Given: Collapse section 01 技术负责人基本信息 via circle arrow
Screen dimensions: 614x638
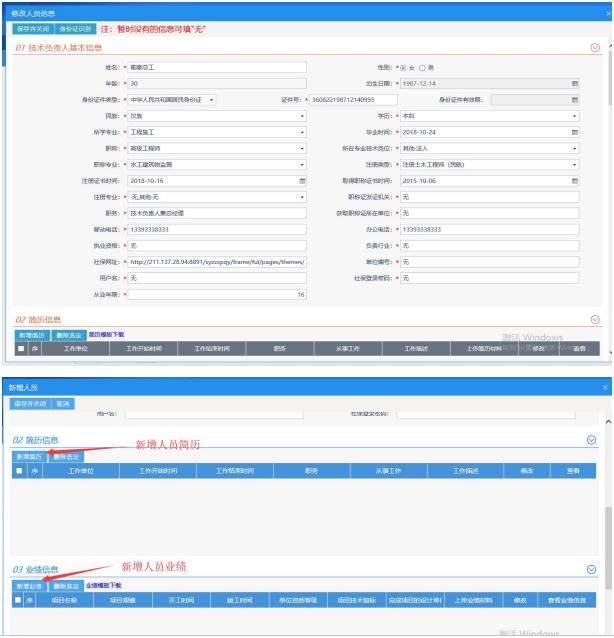Looking at the screenshot, I should coord(596,48).
